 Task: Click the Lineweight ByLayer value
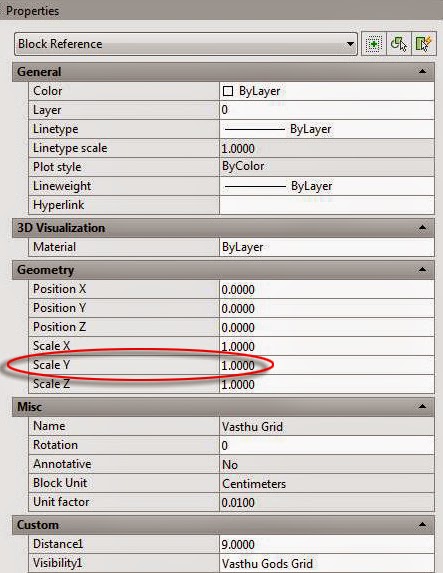tap(327, 186)
